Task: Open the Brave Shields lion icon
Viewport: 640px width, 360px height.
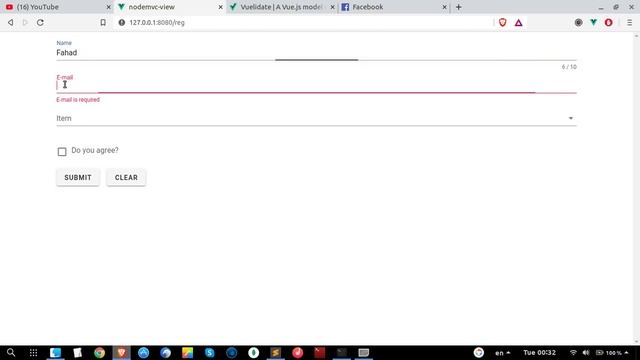Action: [x=502, y=22]
